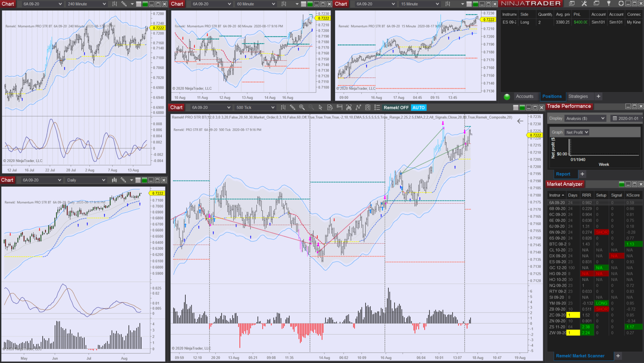Screen dimensions: 644x363
Task: Toggle green link square in Daily chart
Action: tap(144, 180)
